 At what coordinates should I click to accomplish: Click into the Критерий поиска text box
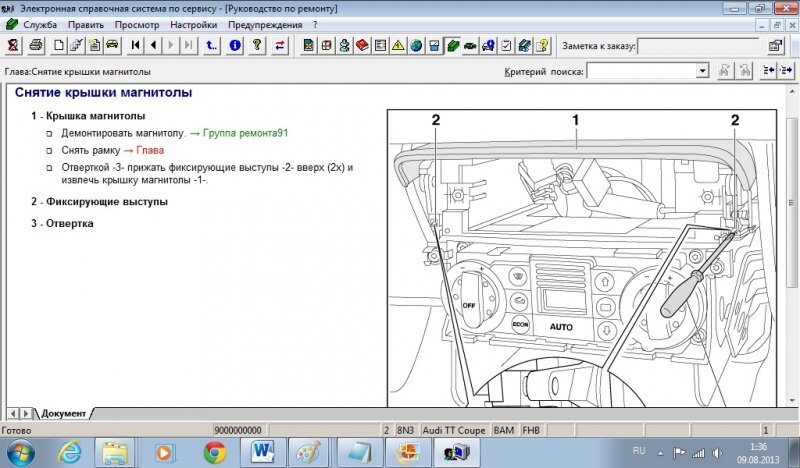[x=642, y=70]
